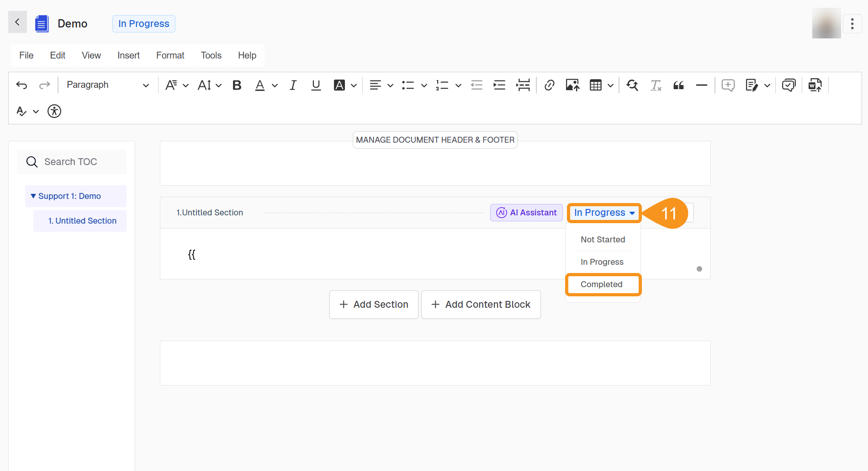The height and width of the screenshot is (471, 868).
Task: Click the undo arrow icon
Action: tap(21, 85)
